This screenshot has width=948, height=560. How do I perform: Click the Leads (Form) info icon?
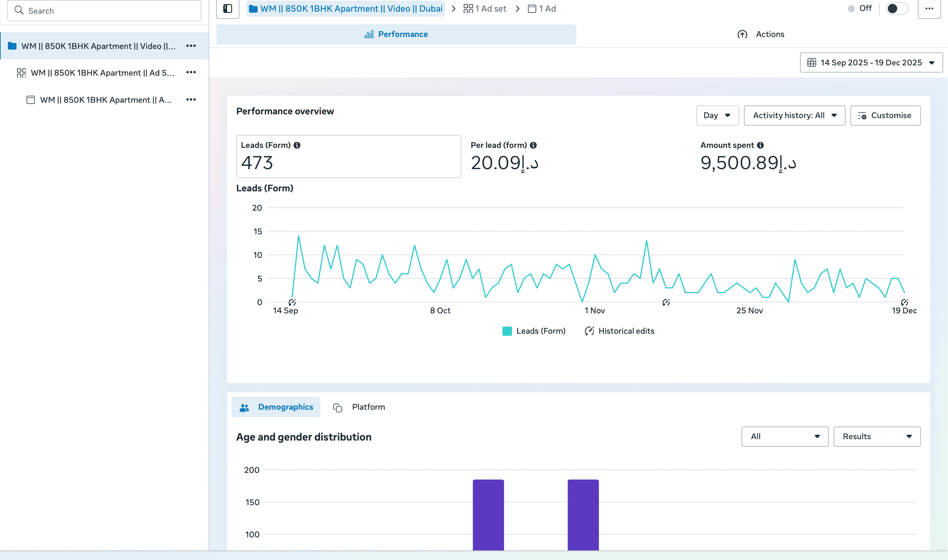pos(297,145)
